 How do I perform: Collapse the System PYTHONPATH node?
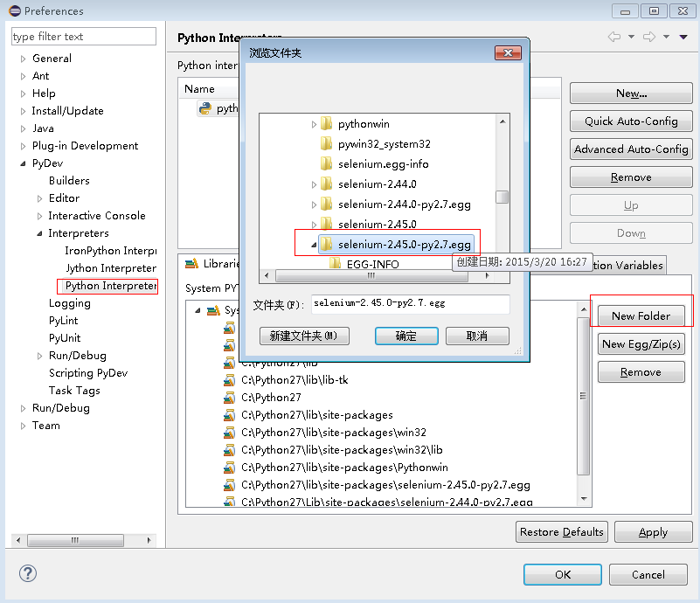tap(198, 310)
